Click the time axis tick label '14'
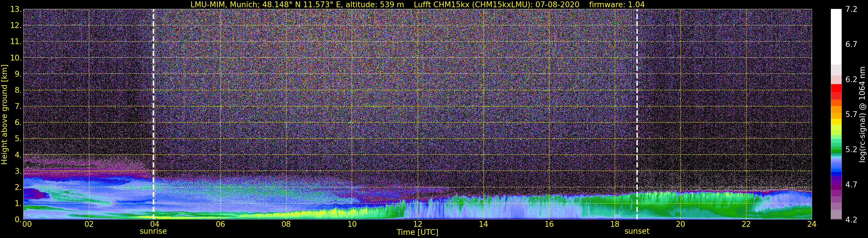 coord(483,224)
